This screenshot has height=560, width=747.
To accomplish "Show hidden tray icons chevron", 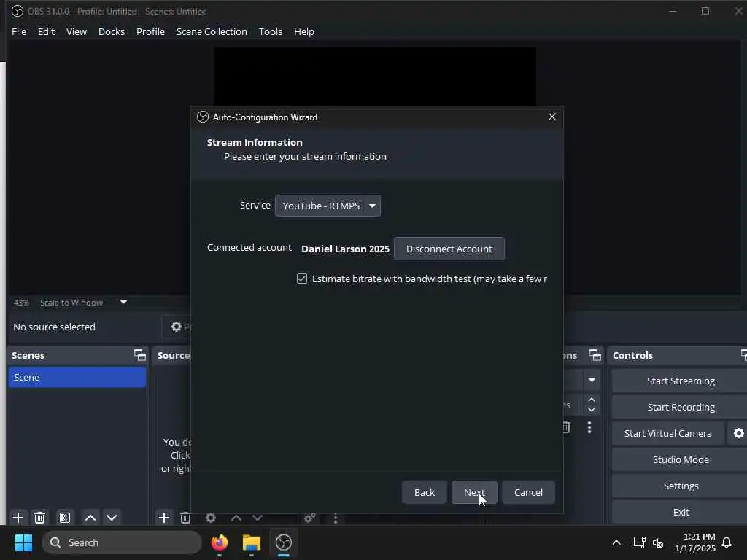I will pyautogui.click(x=616, y=542).
